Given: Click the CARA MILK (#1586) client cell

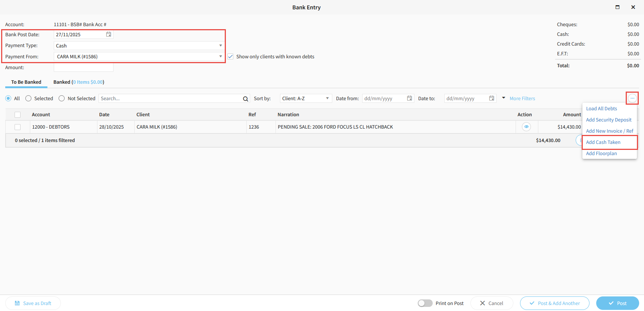Looking at the screenshot, I should click(x=190, y=127).
